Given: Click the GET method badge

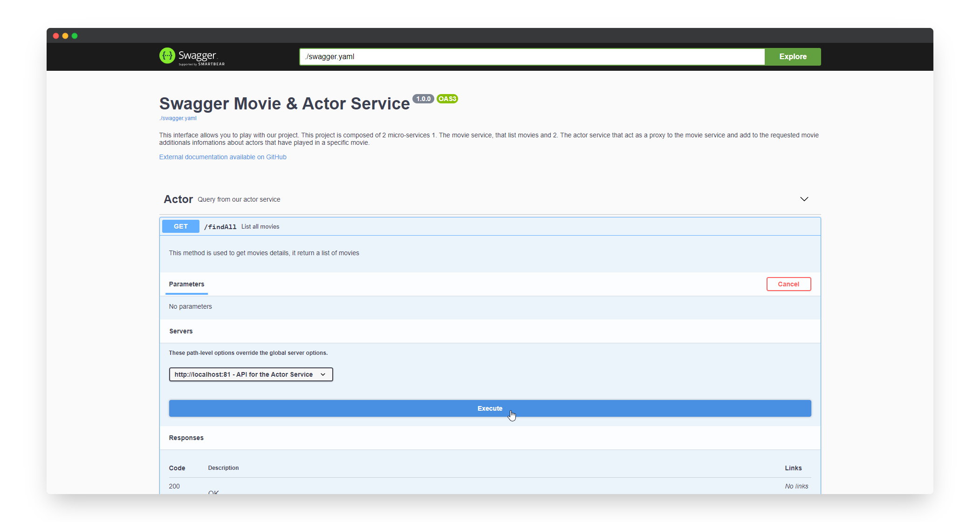Looking at the screenshot, I should pyautogui.click(x=181, y=226).
